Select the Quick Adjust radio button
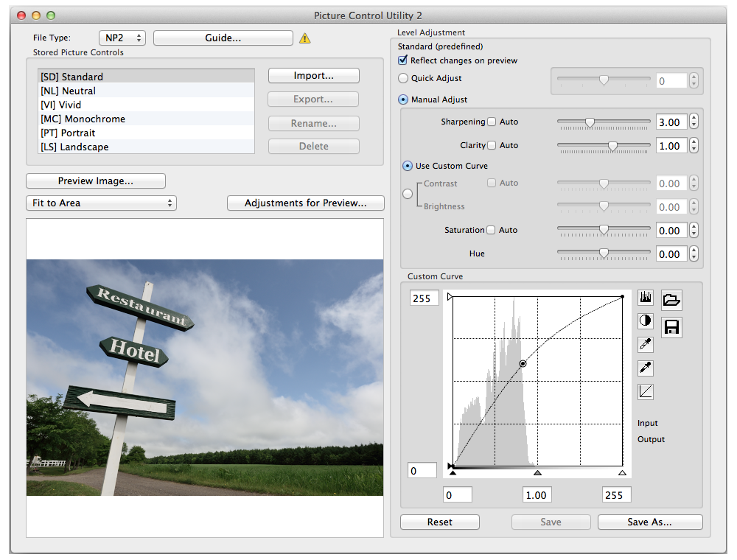Screen dimensions: 737x560 click(x=403, y=78)
